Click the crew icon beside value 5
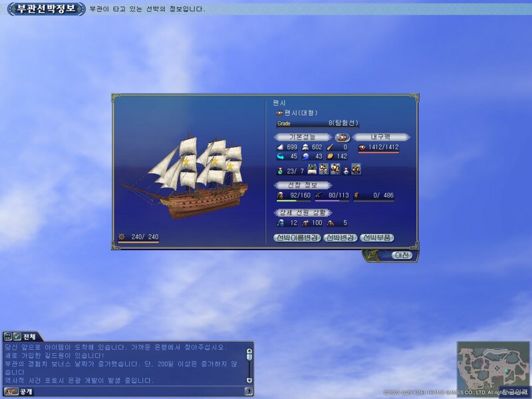 click(x=330, y=223)
